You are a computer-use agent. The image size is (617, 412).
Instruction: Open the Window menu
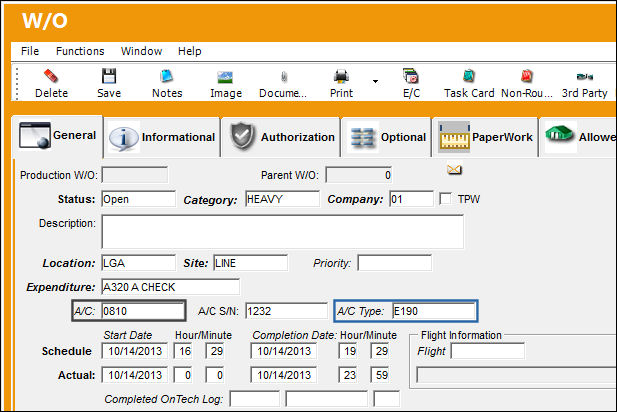[x=141, y=51]
